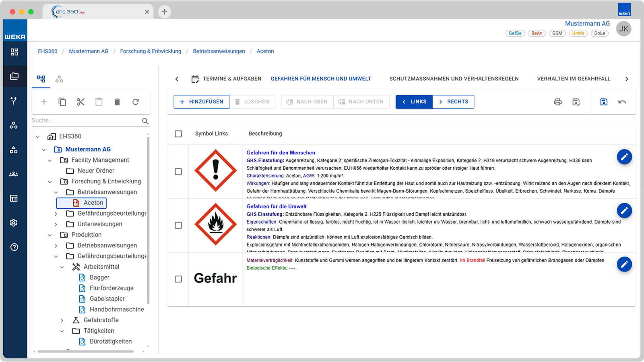Screen dimensions: 644x362
Task: Open help question mark in sidebar
Action: (14, 247)
